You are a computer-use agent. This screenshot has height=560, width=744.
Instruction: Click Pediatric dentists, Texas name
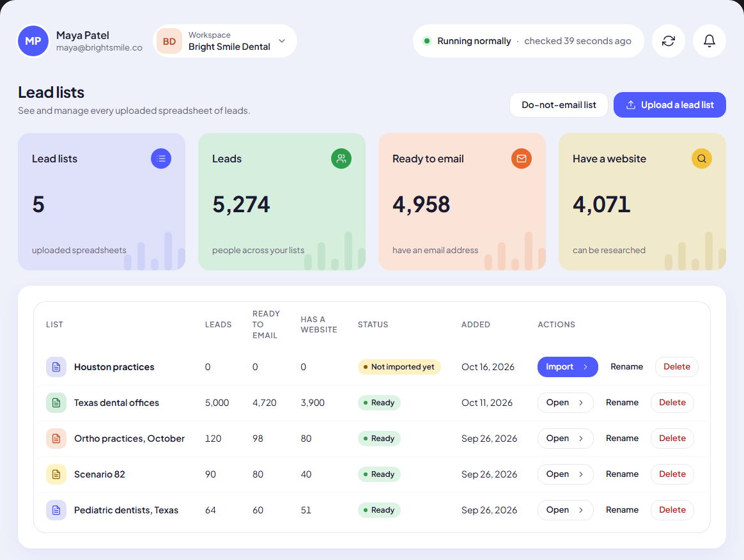(x=126, y=510)
